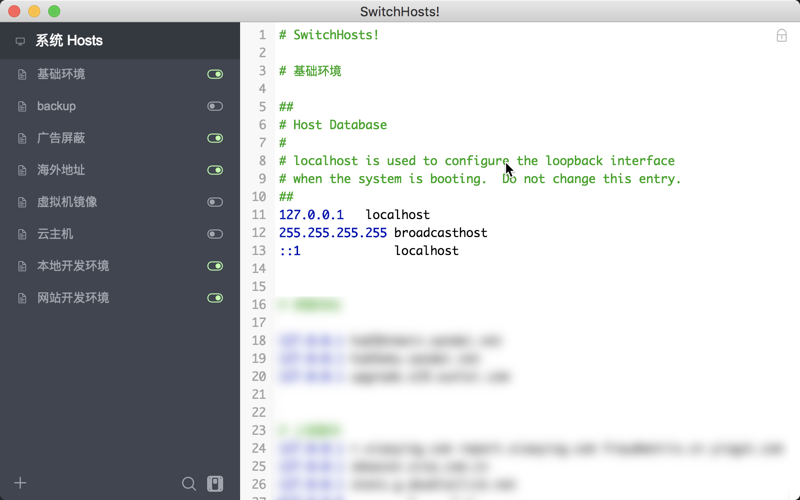Click the 'broadcasthost' hostname
This screenshot has width=800, height=500.
coord(440,233)
